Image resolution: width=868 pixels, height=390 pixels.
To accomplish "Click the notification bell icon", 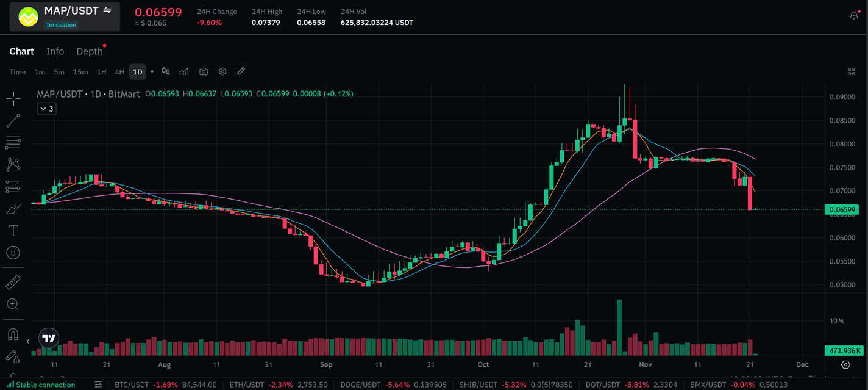I will tap(854, 16).
